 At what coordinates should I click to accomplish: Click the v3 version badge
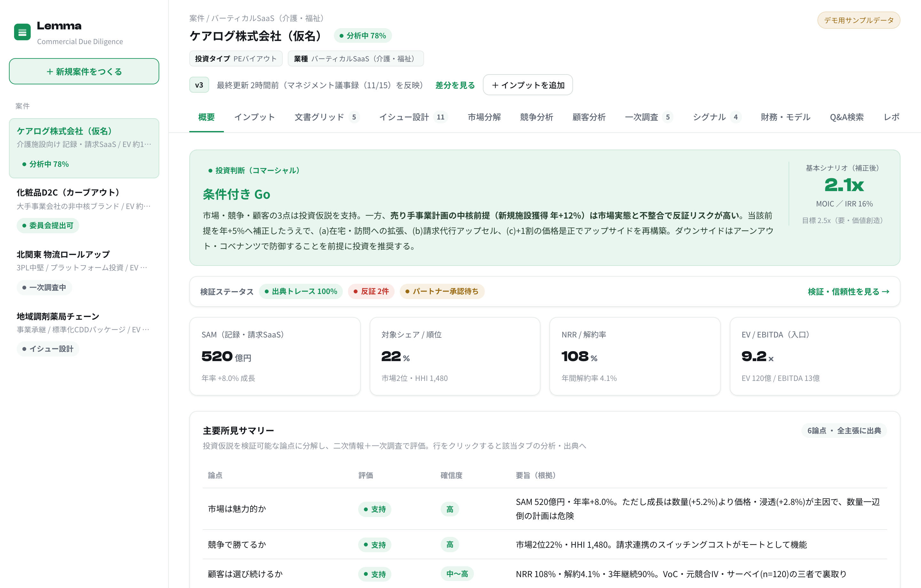[199, 85]
